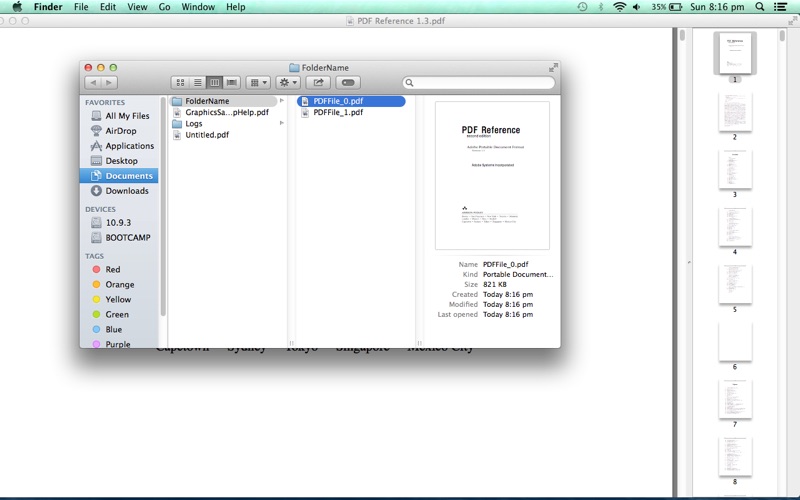Expand the FolderName folder arrow
Screen dimensions: 800x500
[x=282, y=101]
